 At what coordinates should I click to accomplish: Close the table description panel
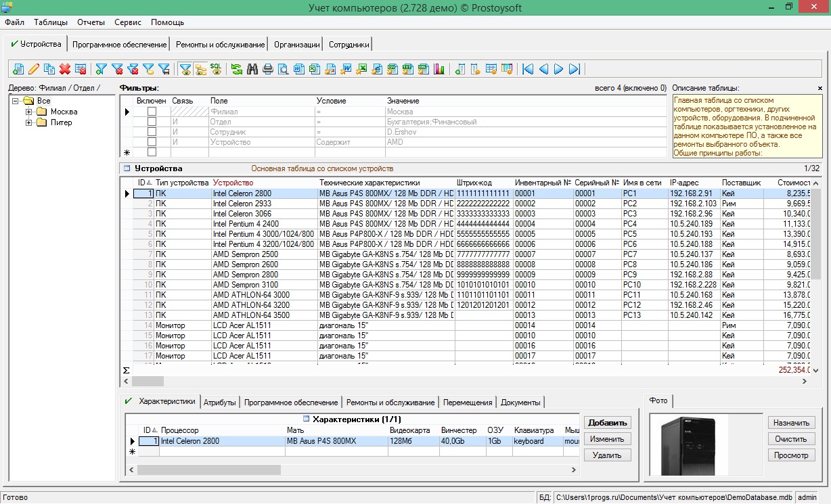coord(819,88)
